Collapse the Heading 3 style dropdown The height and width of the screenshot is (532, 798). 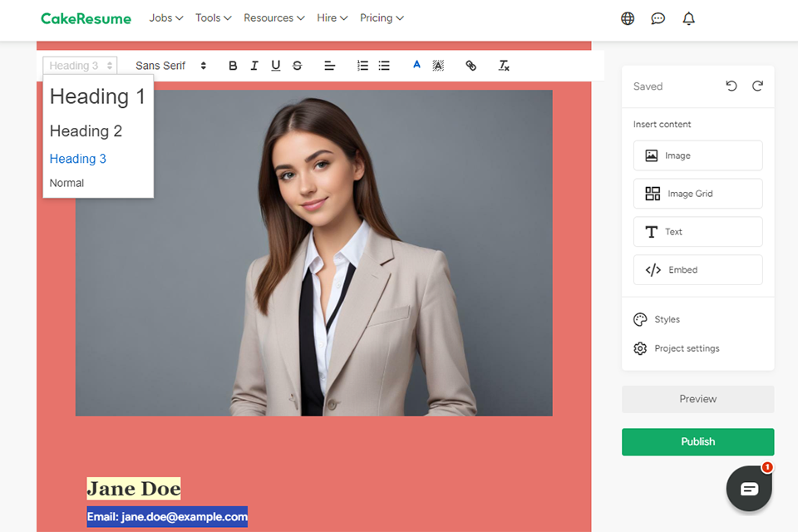[81, 66]
